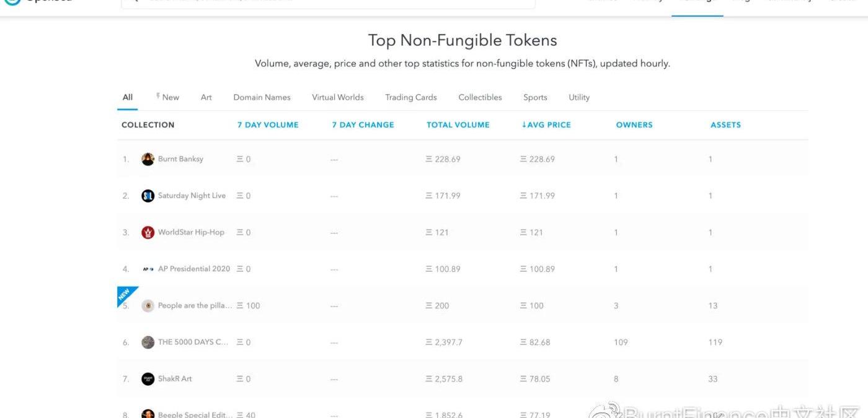This screenshot has width=868, height=418.
Task: Click the assets count 13 cell
Action: pyautogui.click(x=713, y=305)
